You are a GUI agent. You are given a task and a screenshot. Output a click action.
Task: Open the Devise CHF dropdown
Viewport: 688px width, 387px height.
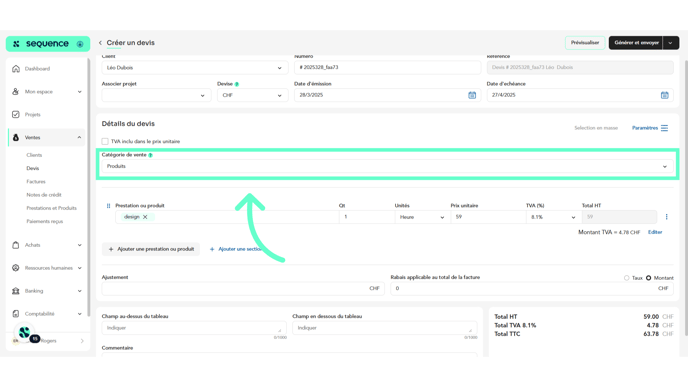click(x=252, y=95)
